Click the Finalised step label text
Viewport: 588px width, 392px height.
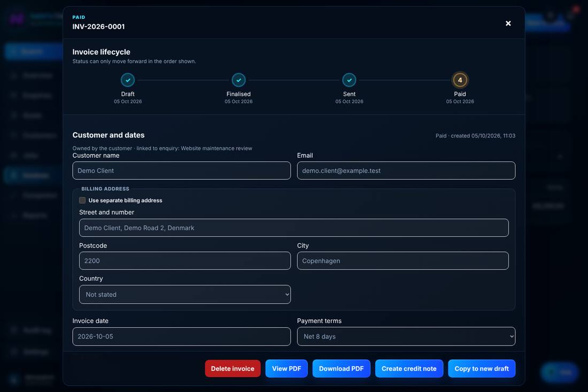pos(238,94)
